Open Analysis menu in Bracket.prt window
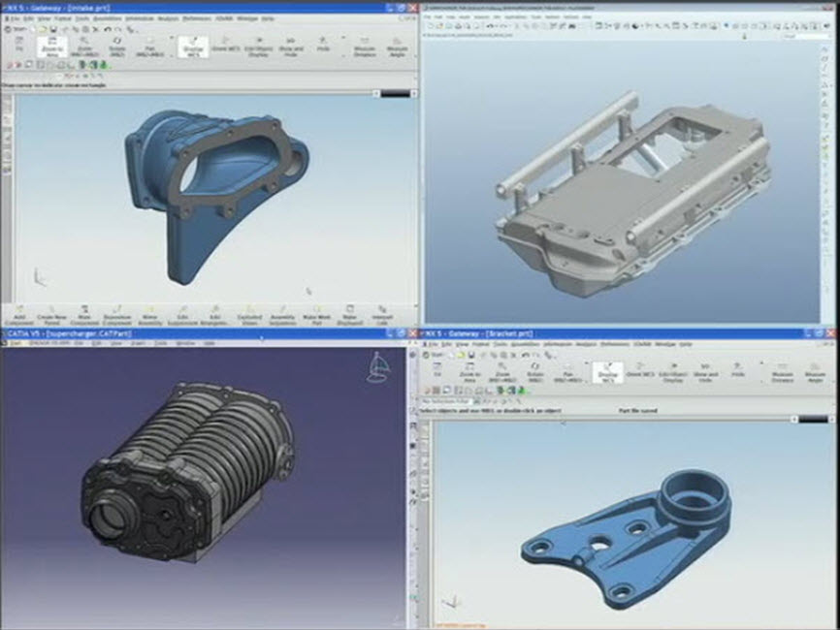 [585, 345]
